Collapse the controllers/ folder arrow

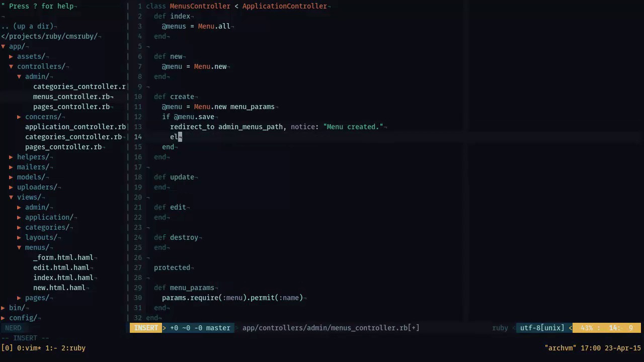pos(11,66)
